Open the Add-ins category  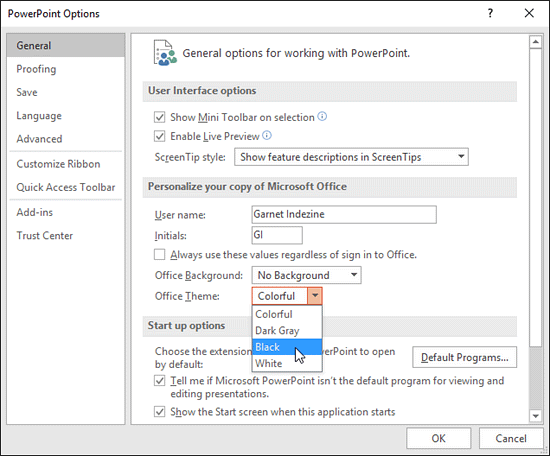coord(66,212)
